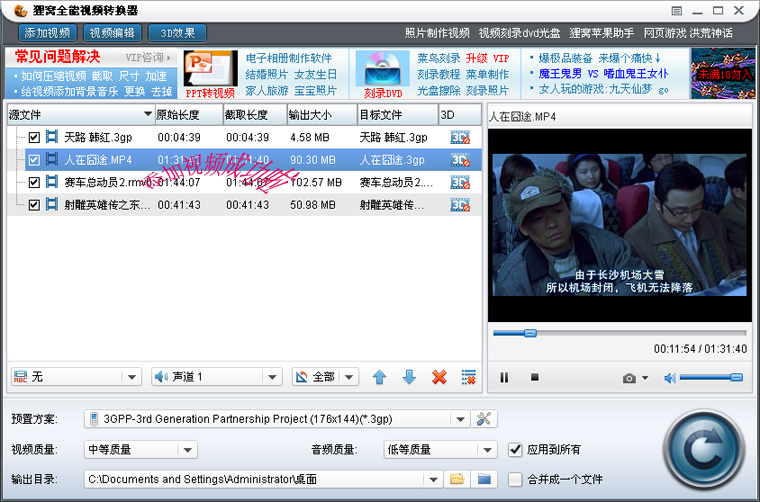Take a snapshot with the camera icon
760x502 pixels.
coord(629,378)
